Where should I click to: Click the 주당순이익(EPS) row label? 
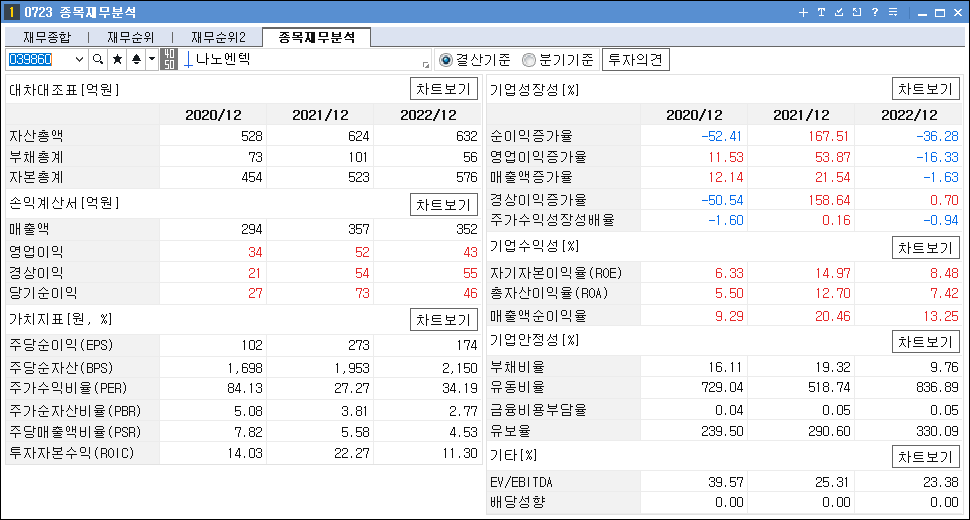61,345
